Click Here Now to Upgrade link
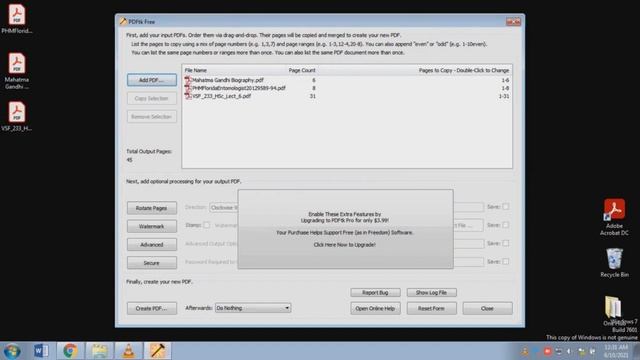Image resolution: width=640 pixels, height=360 pixels. click(344, 245)
